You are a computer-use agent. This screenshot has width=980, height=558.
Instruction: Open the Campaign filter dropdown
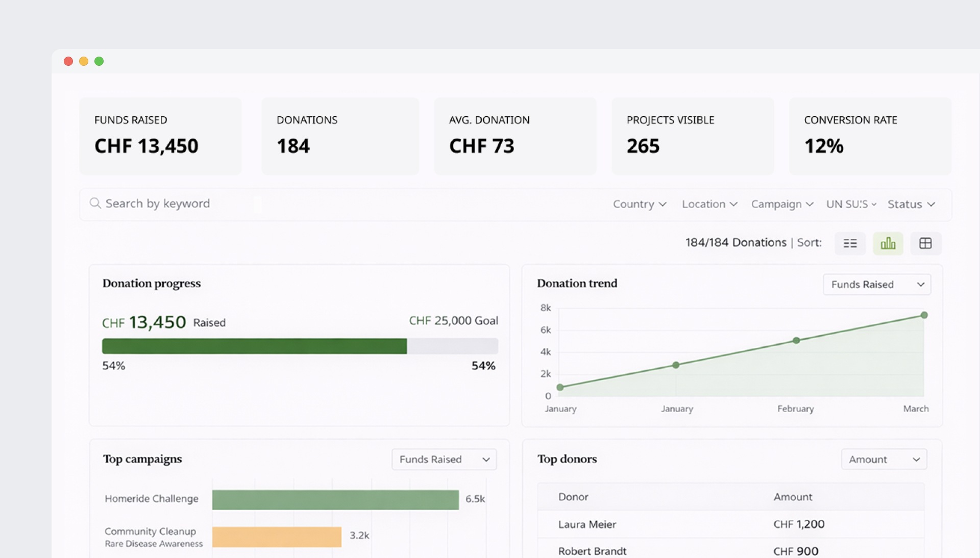coord(782,204)
